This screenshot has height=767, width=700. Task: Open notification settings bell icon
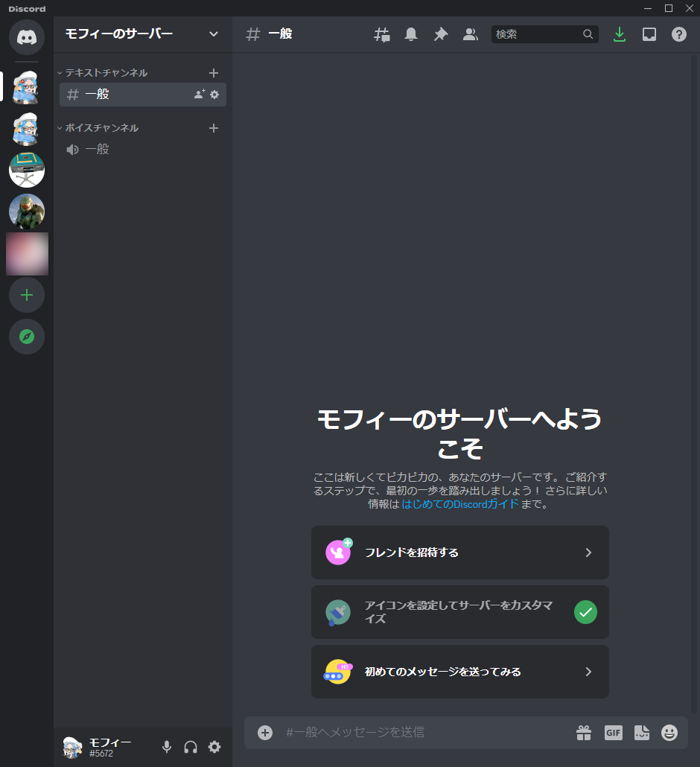point(411,34)
